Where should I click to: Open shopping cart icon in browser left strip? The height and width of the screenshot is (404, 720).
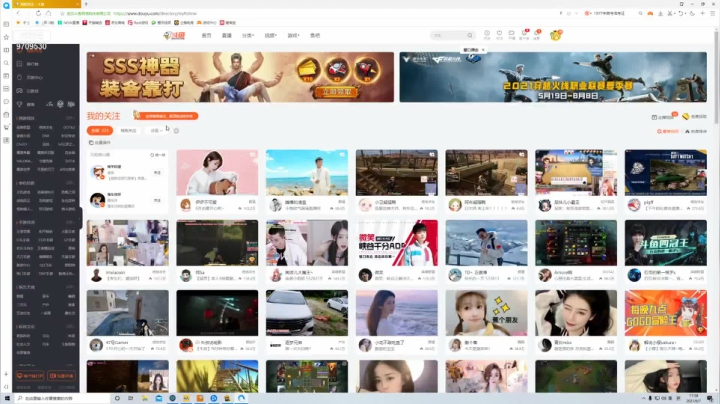coord(6,127)
